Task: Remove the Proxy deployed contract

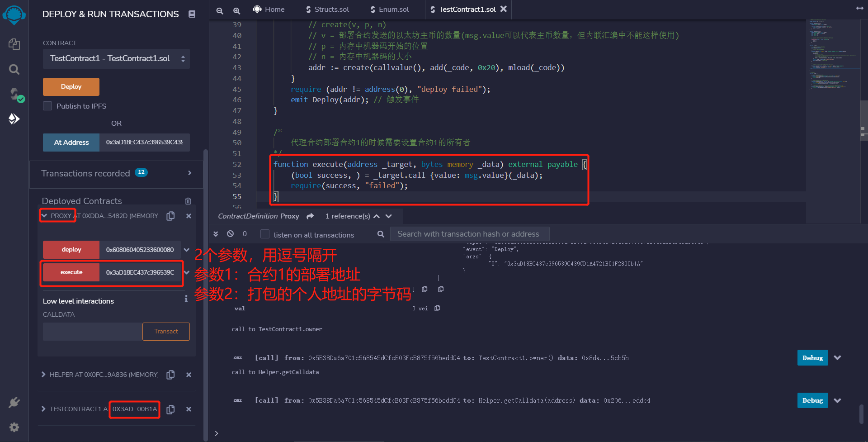Action: click(x=189, y=216)
